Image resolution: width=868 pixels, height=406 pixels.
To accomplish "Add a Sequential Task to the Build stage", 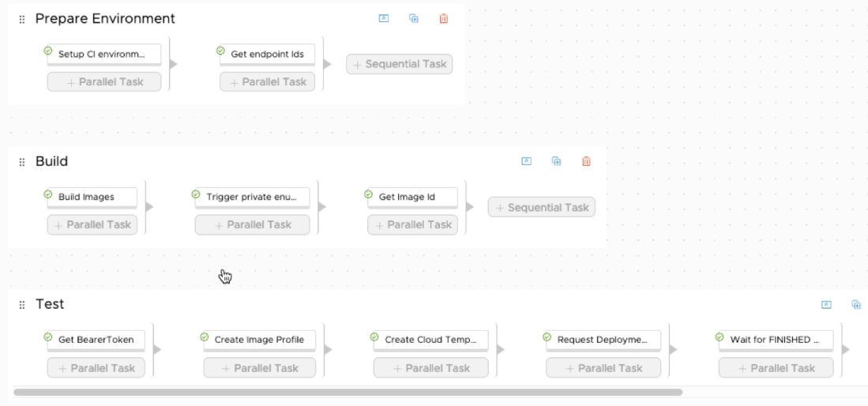I will (542, 207).
